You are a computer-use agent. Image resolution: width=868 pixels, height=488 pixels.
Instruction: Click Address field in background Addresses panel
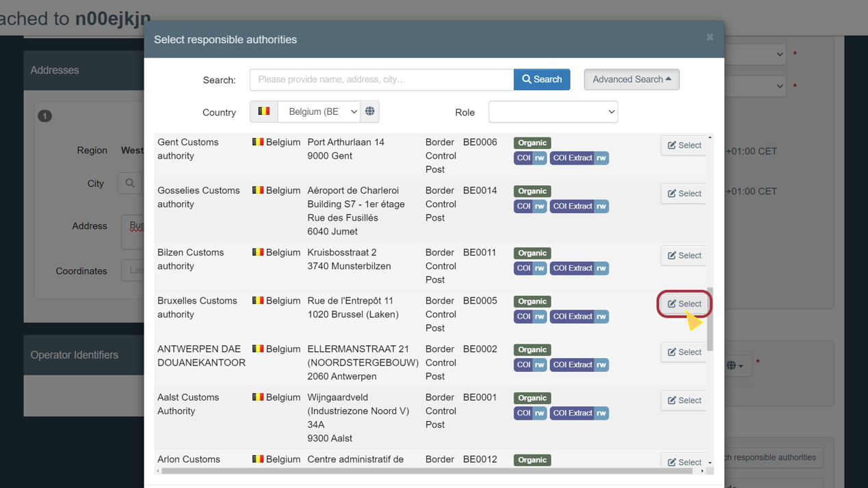coord(133,231)
